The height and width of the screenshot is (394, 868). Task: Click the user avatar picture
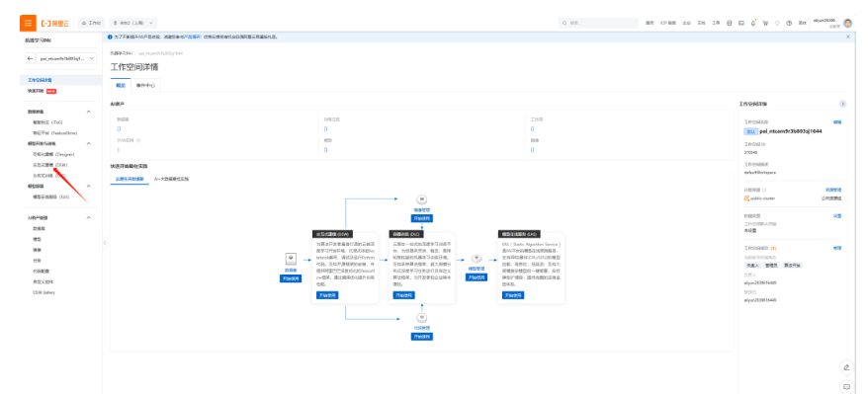coord(847,24)
